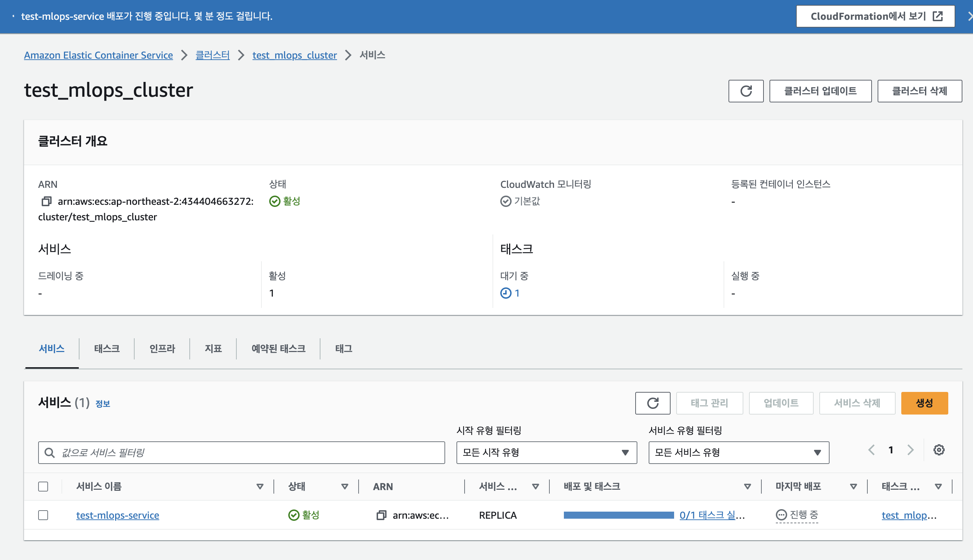Switch to the 예약된 태스크 tab
Viewport: 973px width, 560px height.
(278, 348)
